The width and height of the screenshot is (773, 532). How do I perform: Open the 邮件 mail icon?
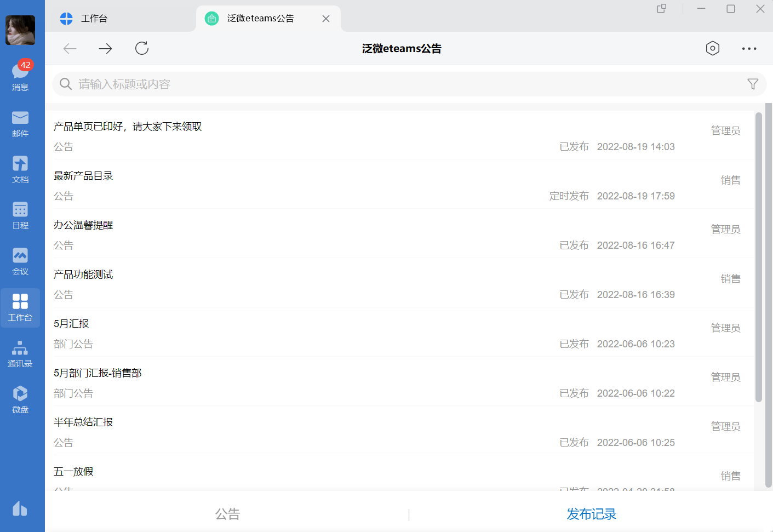tap(20, 123)
